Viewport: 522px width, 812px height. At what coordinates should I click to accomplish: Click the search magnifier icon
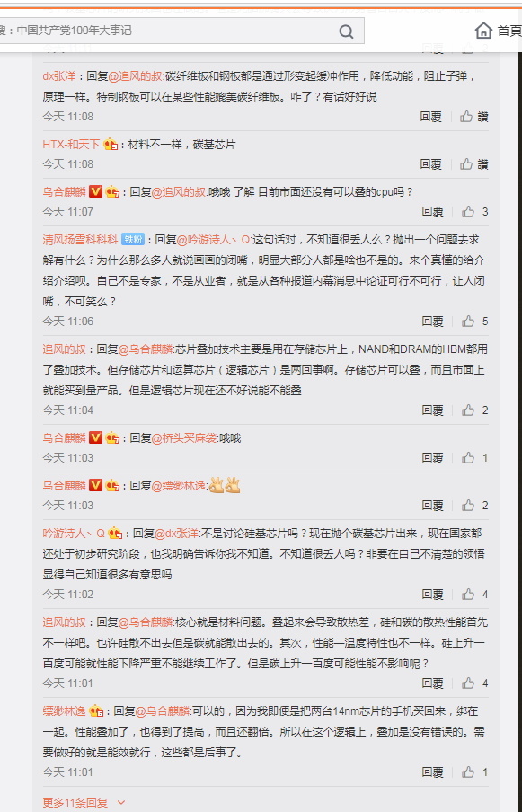pos(346,31)
